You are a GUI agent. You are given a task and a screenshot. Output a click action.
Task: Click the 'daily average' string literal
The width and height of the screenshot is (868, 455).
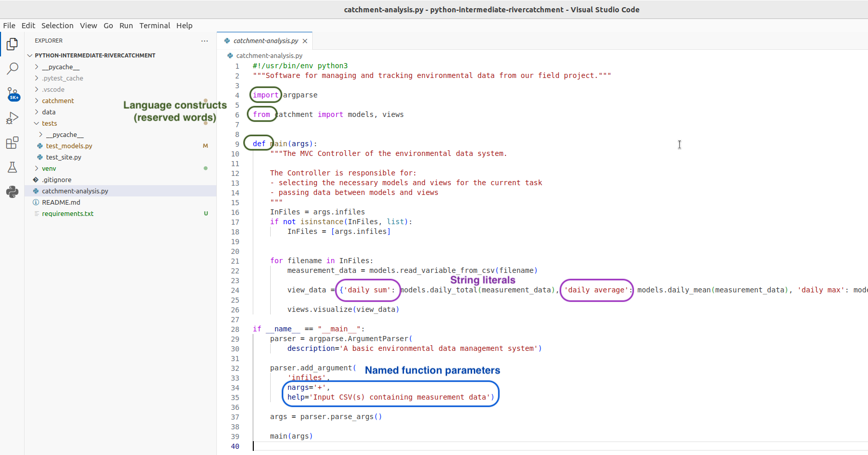point(596,290)
